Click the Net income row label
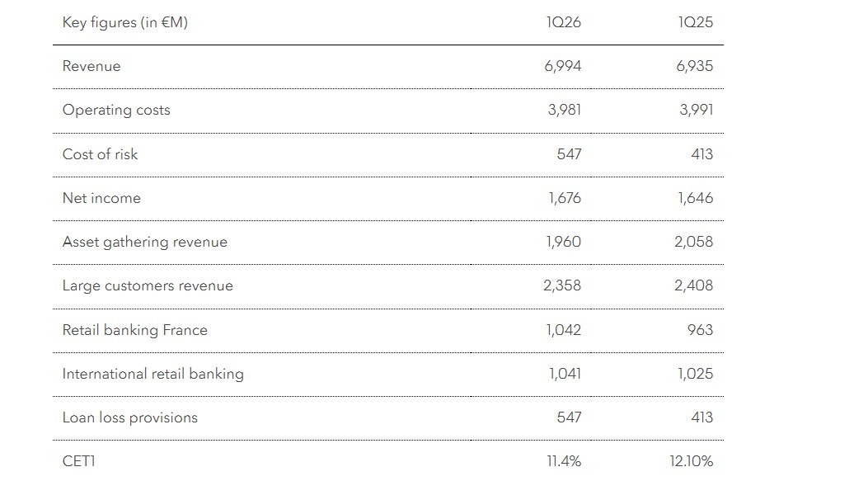 coord(101,198)
